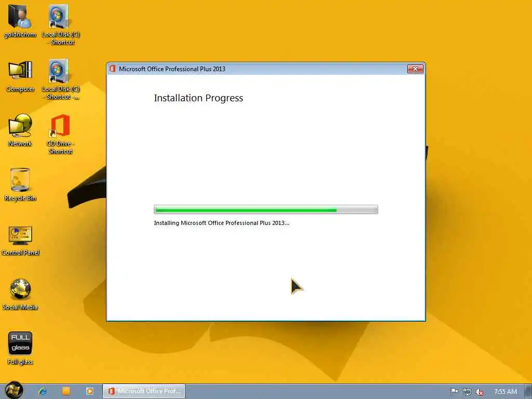Open the orange folder taskbar icon

coord(66,391)
